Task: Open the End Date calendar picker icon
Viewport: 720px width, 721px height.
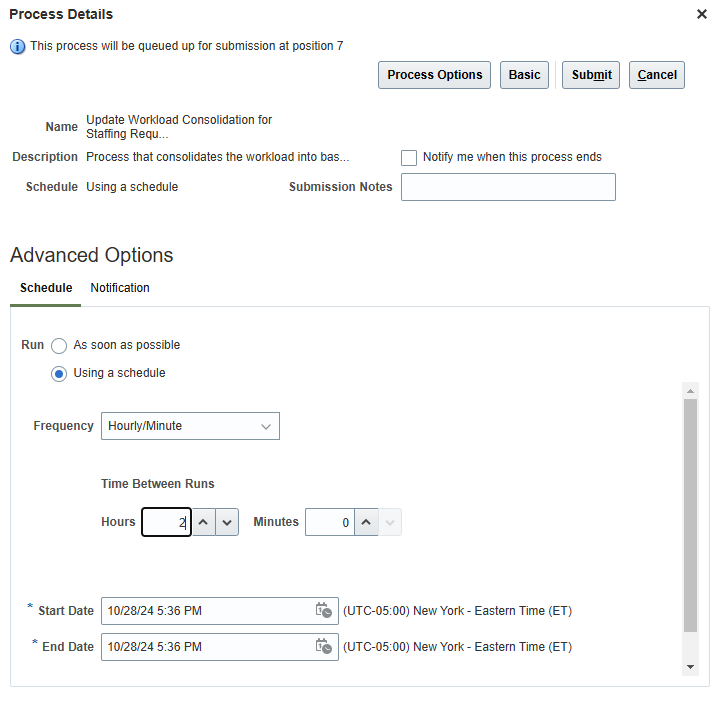Action: pyautogui.click(x=324, y=646)
